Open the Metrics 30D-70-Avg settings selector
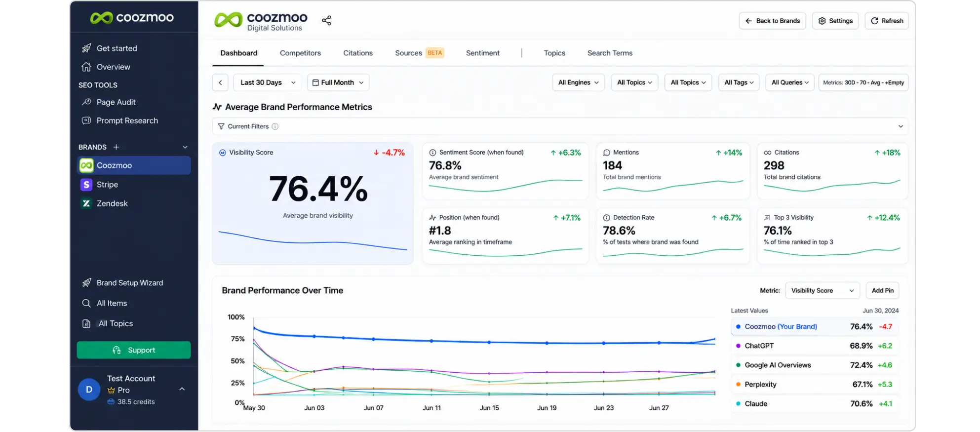Screen dimensions: 980x432 click(x=863, y=82)
